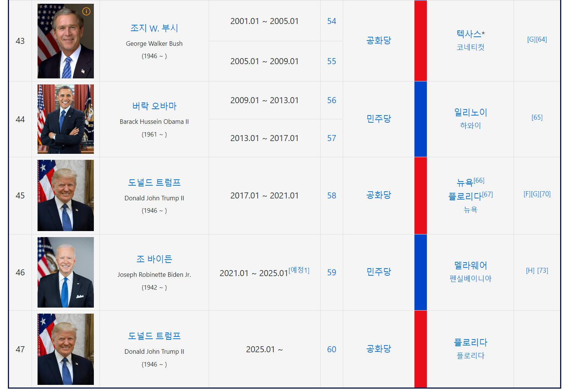Open 도널드 트럼프 link in row 47
Image resolution: width=568 pixels, height=392 pixels.
(154, 336)
